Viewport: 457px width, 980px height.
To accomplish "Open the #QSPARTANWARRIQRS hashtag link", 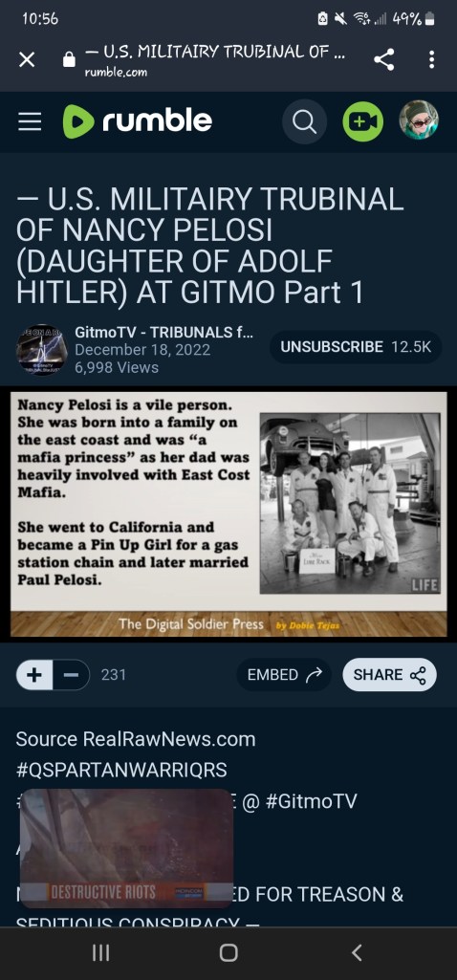I will [x=121, y=770].
